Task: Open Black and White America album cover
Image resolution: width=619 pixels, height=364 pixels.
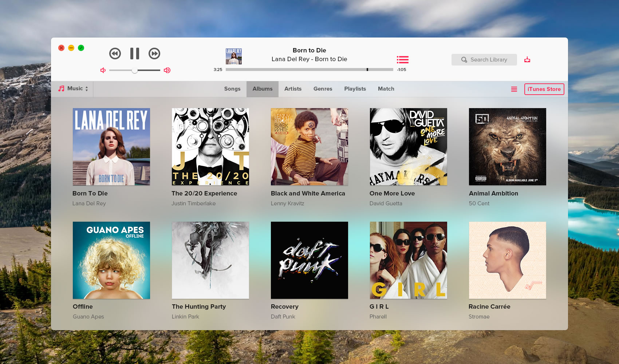Action: point(309,147)
